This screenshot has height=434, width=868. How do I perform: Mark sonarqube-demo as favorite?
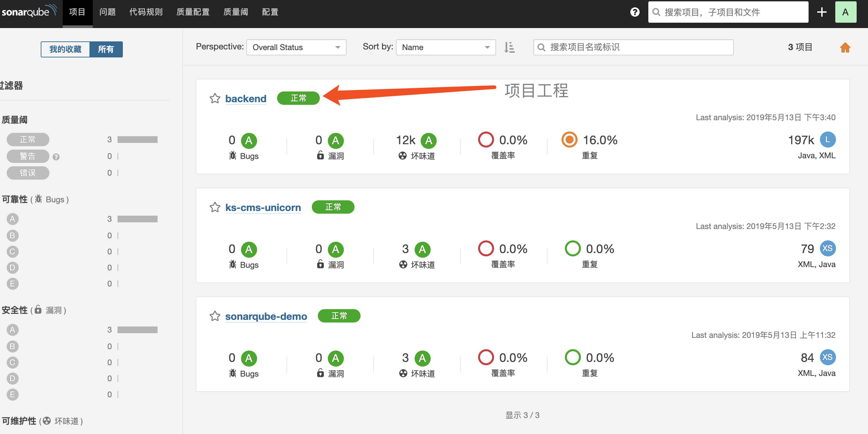[x=215, y=316]
